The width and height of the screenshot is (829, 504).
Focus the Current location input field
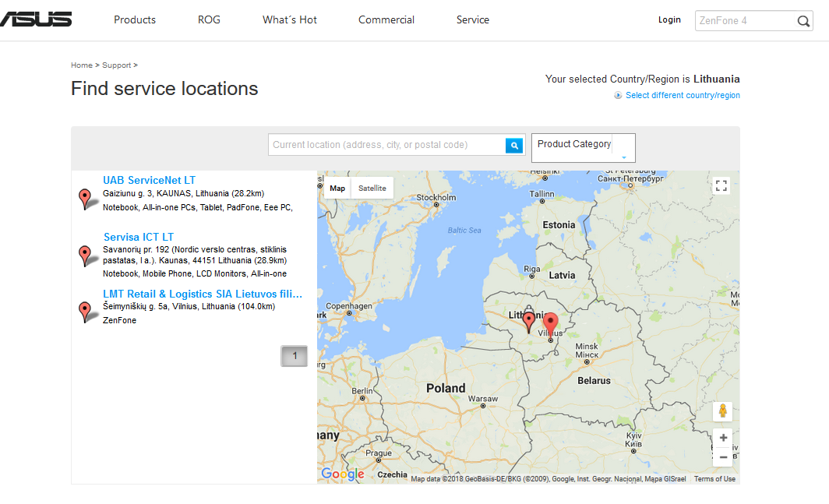(x=387, y=145)
